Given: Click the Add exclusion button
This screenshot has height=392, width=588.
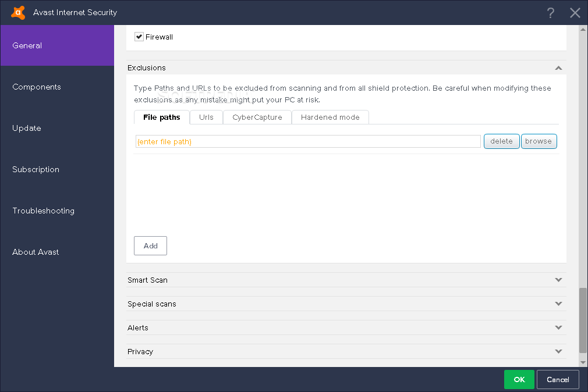Looking at the screenshot, I should tap(150, 246).
